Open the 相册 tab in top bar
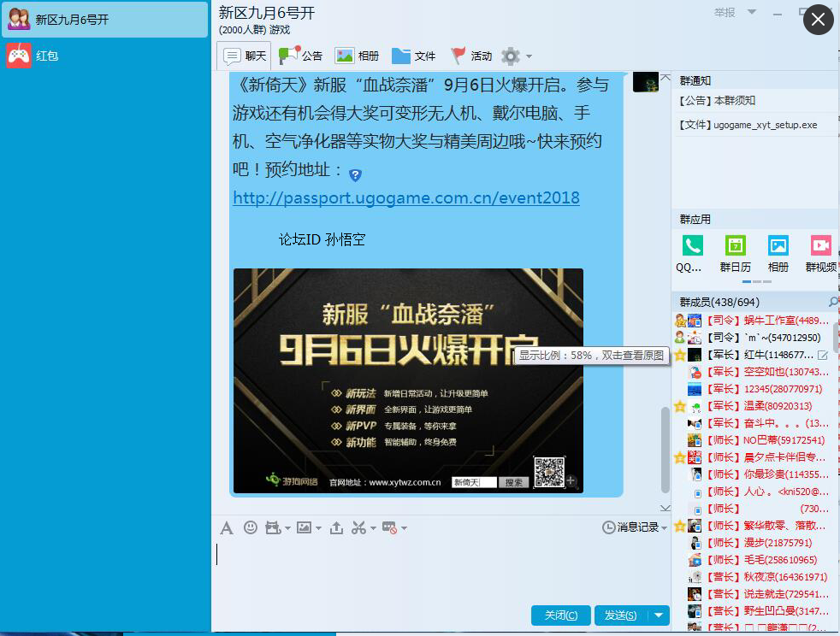This screenshot has height=636, width=840. [357, 56]
